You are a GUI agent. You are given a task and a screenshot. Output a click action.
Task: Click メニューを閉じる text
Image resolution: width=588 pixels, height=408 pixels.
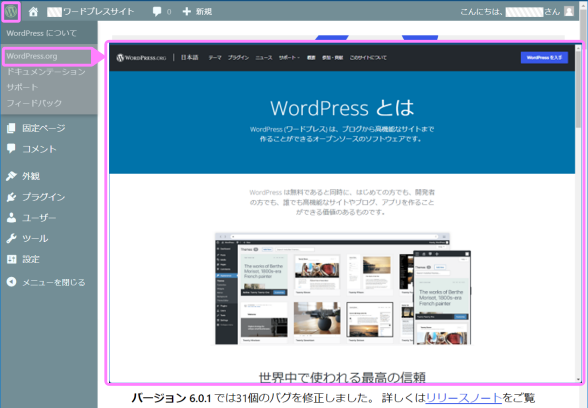point(54,282)
